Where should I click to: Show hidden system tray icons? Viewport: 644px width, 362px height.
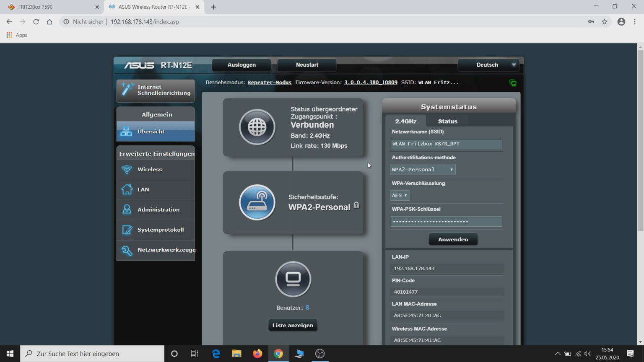click(558, 354)
